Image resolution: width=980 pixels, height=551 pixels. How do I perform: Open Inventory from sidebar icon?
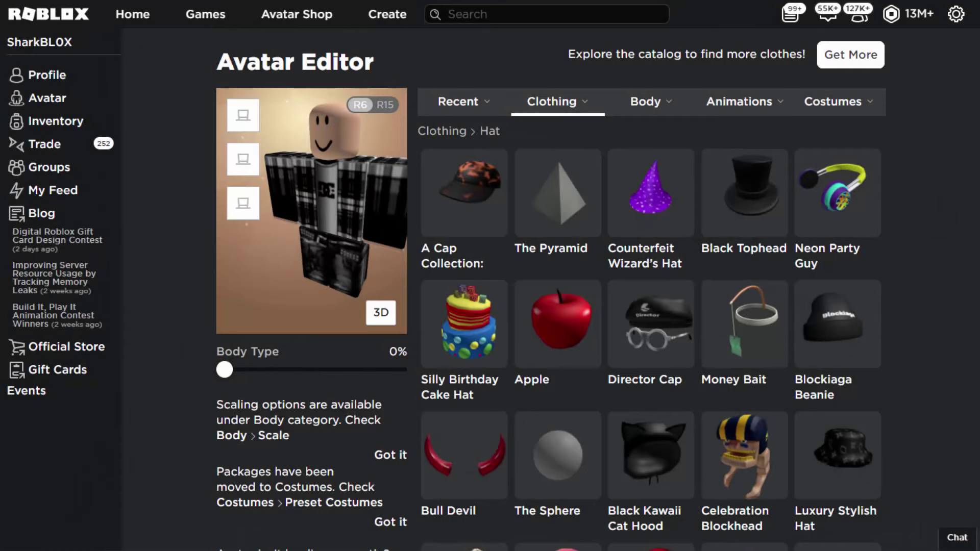pyautogui.click(x=16, y=121)
